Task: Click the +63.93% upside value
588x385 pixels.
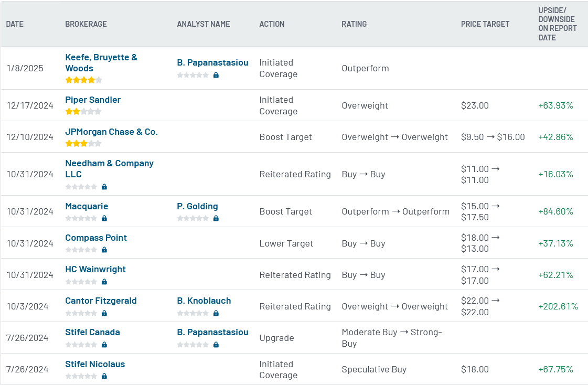Action: (x=556, y=105)
